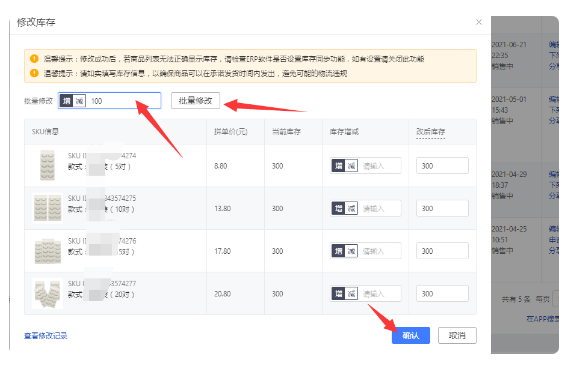The width and height of the screenshot is (565, 366).
Task: Cancel with the 取消 button
Action: [457, 335]
